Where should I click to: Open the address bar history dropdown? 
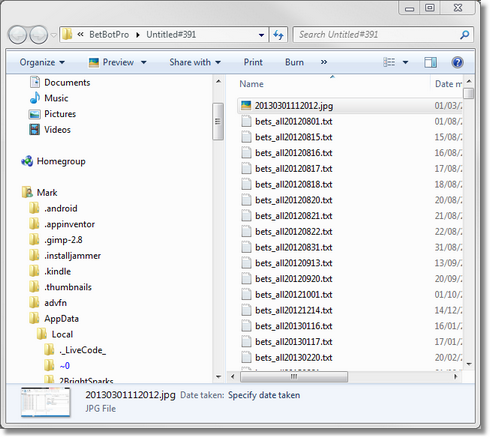[261, 35]
